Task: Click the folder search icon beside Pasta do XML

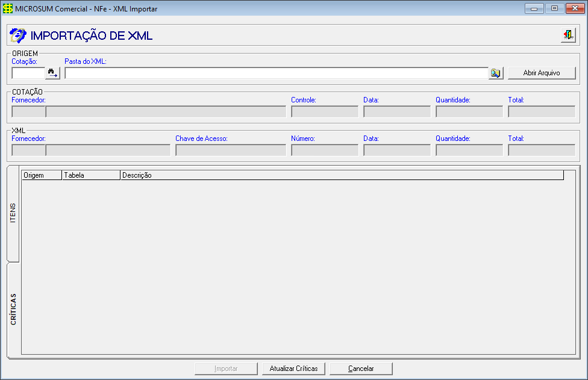Action: (495, 73)
